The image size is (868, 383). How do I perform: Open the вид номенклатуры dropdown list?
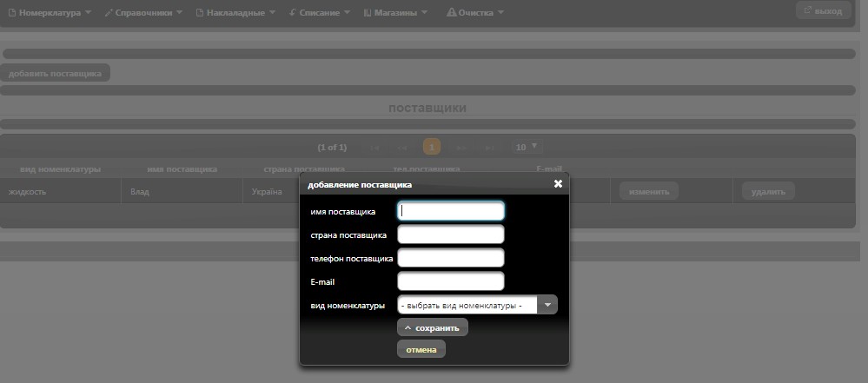coord(477,305)
